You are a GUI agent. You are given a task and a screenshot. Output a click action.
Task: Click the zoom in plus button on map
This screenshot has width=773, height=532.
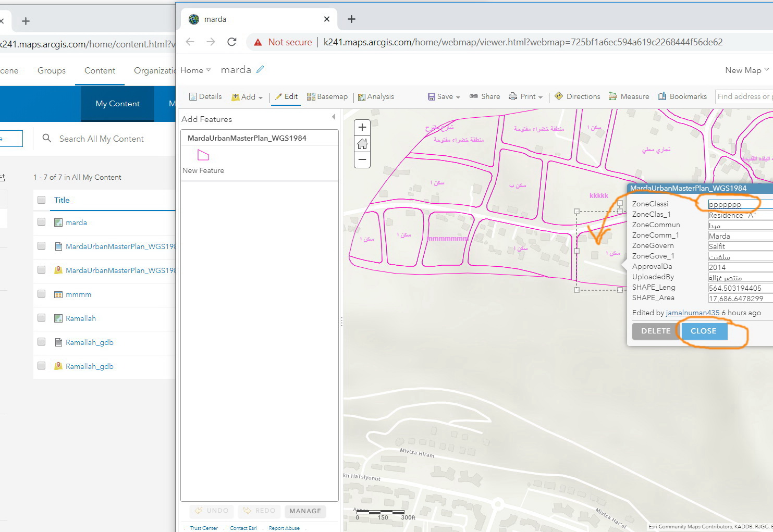point(362,128)
